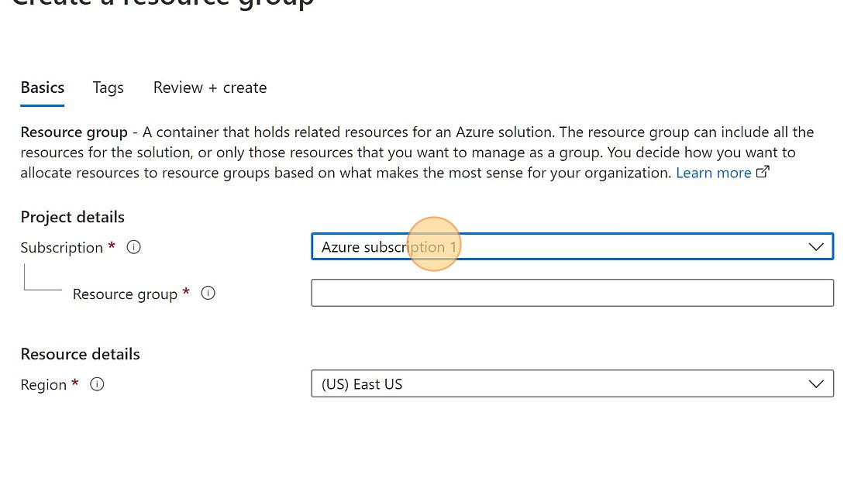Click the Region field label

click(43, 385)
